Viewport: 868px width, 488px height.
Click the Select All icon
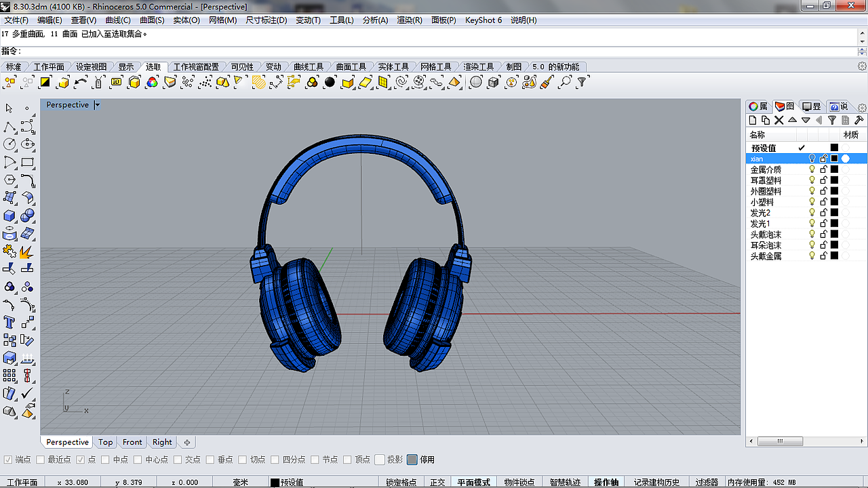[9, 82]
